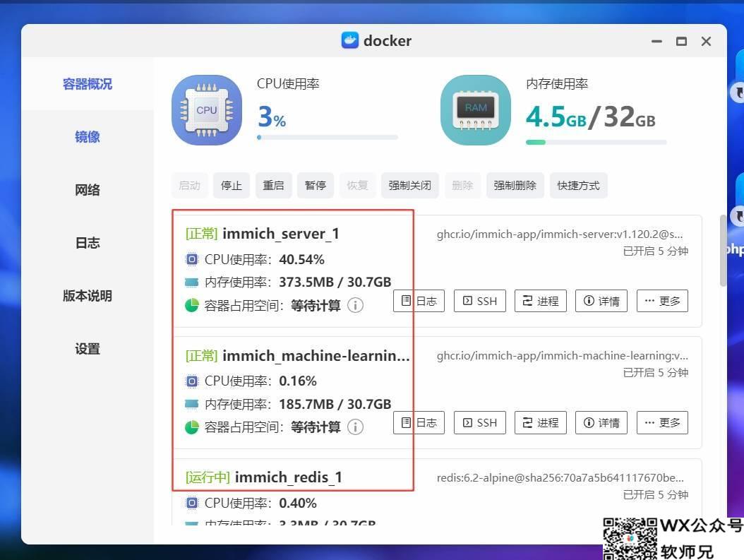Click image text ghcr.io/immich-app/immich-server:v1.120.2
The width and height of the screenshot is (744, 560).
click(x=560, y=234)
